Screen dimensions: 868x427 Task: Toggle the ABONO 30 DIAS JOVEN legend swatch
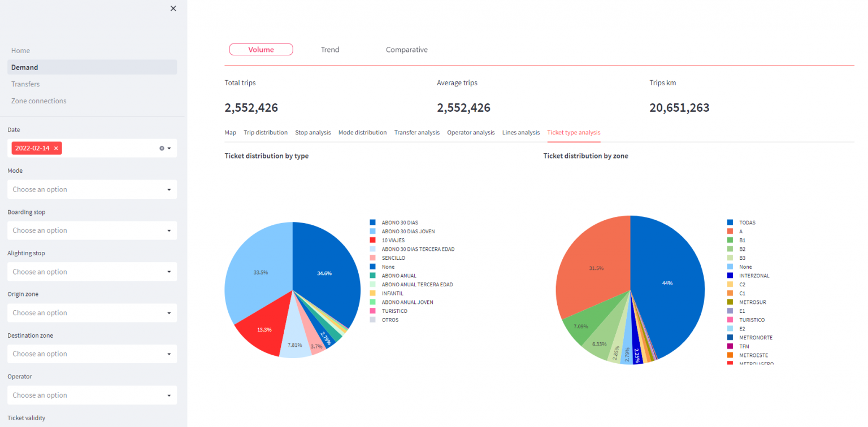372,232
